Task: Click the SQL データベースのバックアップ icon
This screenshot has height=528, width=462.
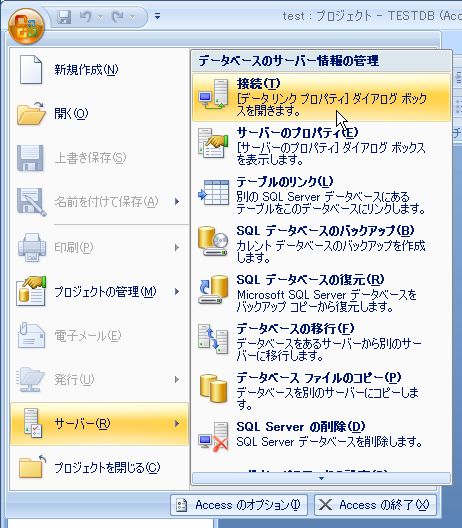Action: click(x=213, y=241)
